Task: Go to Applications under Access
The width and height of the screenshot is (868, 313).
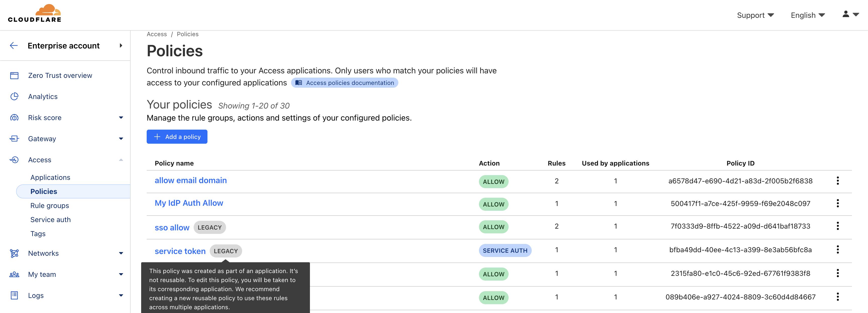Action: click(x=50, y=177)
